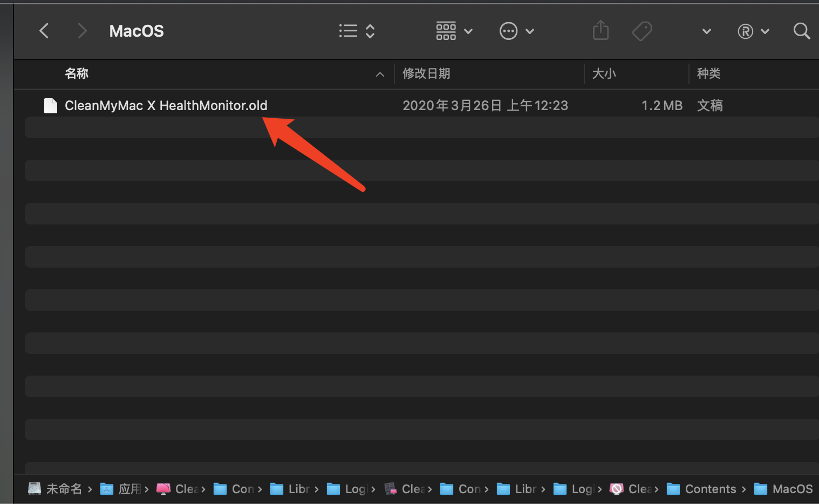Open the Contents folder in path bar
This screenshot has width=819, height=504.
coord(701,489)
